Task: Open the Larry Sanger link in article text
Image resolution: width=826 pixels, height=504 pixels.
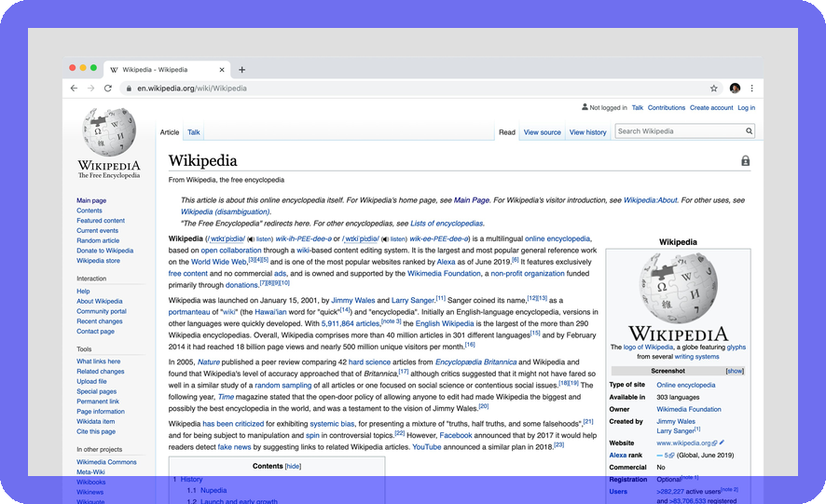Action: (x=413, y=300)
